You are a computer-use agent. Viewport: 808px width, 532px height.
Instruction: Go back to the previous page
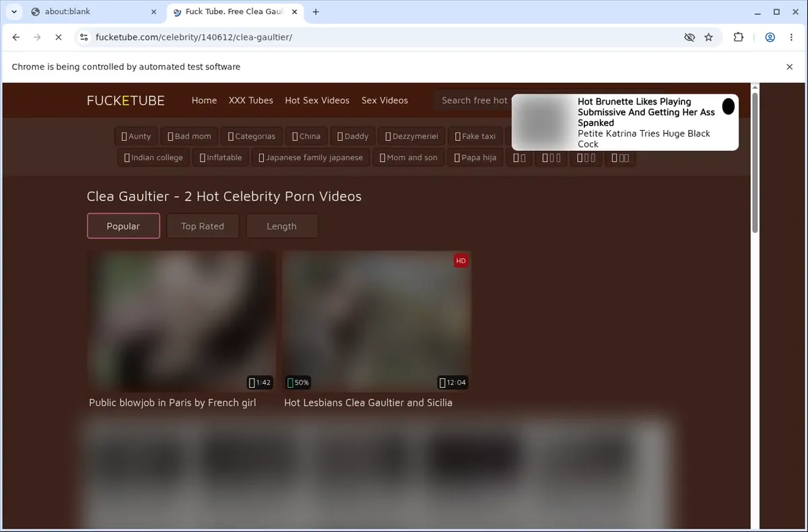(16, 38)
